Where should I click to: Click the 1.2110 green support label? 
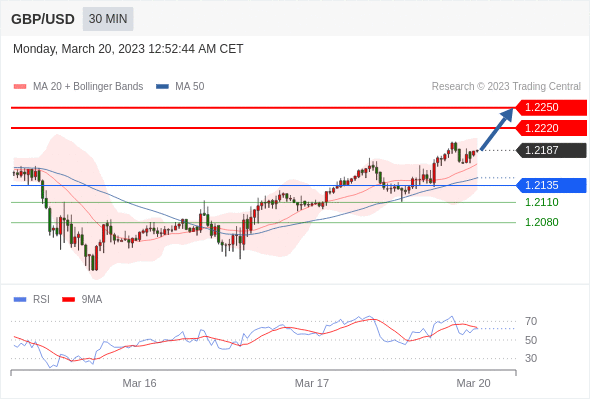pos(541,202)
